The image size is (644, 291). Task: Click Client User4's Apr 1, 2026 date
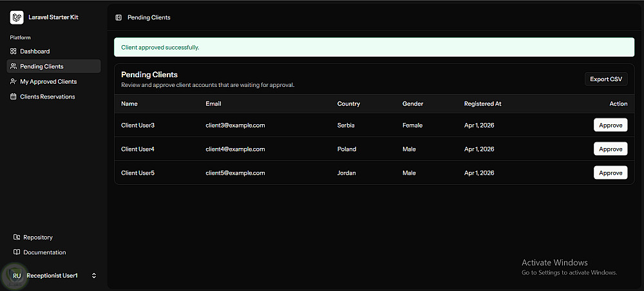[479, 149]
